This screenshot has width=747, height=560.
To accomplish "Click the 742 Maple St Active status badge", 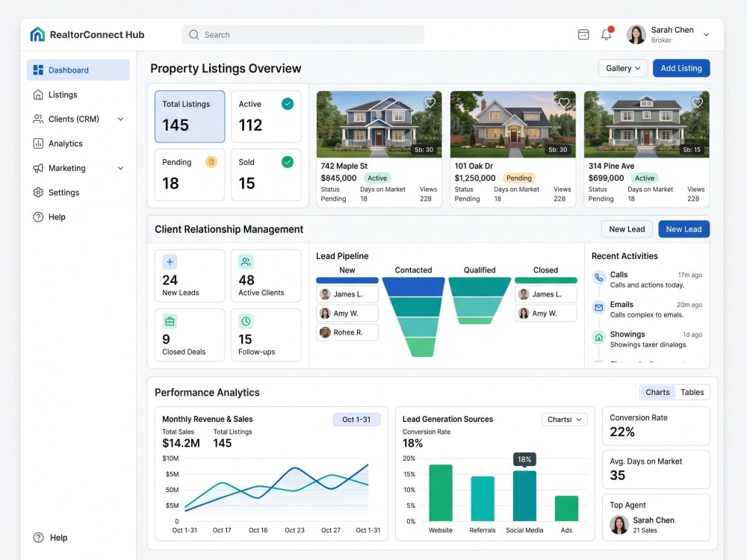I will click(x=376, y=178).
